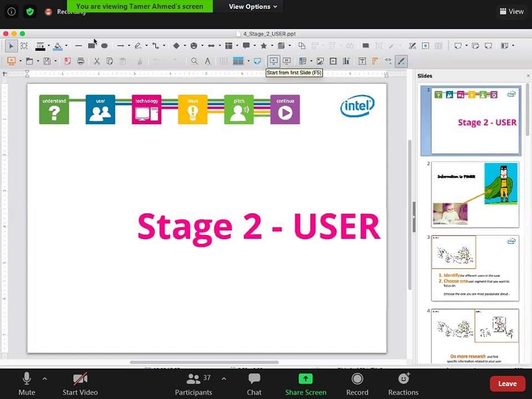This screenshot has width=532, height=399.
Task: Select the Export as PDF icon
Action: 68,61
